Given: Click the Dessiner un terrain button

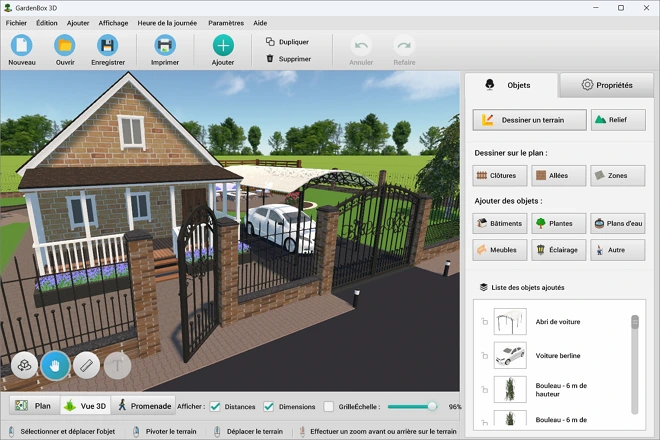Looking at the screenshot, I should pos(529,120).
